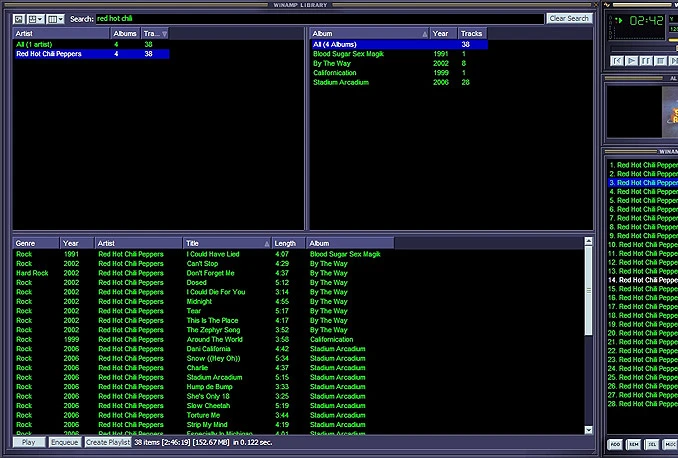This screenshot has width=678, height=458.
Task: Sort the album pane by its Year header
Action: (x=444, y=33)
